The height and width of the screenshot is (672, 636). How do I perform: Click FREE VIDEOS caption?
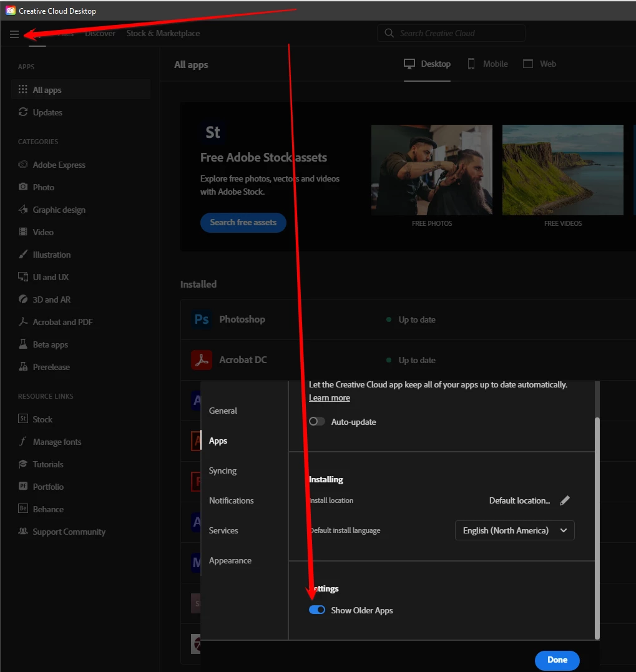pos(563,223)
